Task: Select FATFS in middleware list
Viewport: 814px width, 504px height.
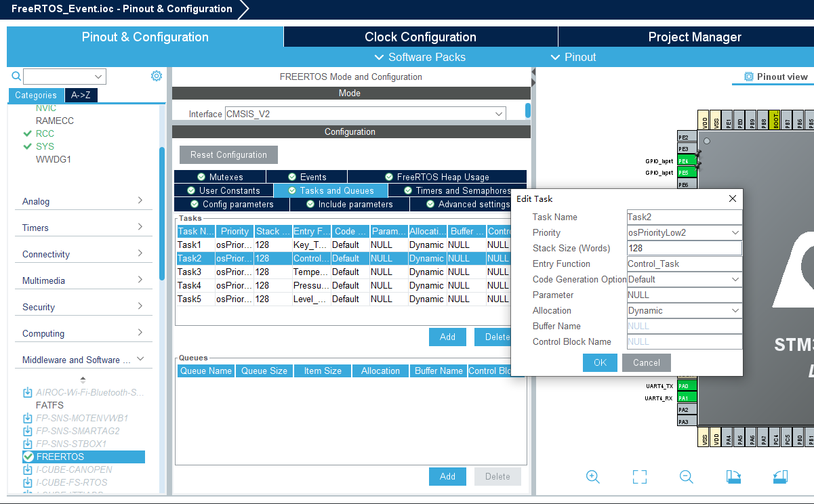Action: click(49, 405)
